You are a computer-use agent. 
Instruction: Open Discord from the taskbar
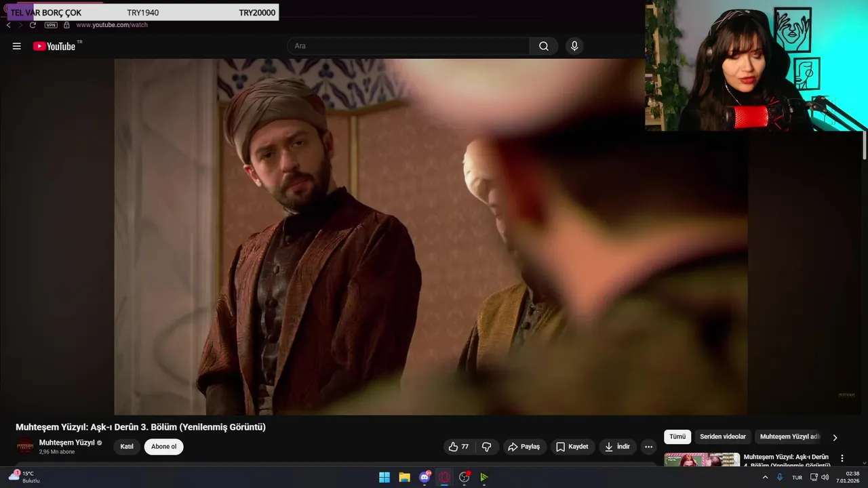pyautogui.click(x=425, y=477)
